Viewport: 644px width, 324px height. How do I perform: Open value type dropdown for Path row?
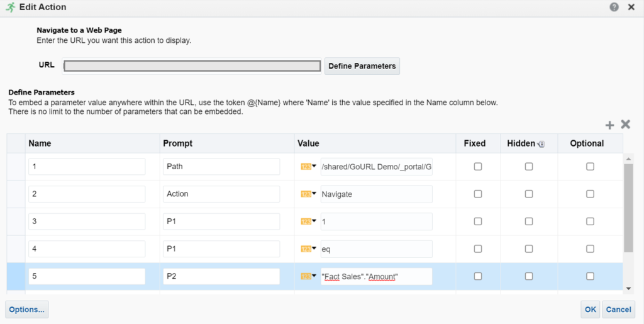(x=308, y=167)
